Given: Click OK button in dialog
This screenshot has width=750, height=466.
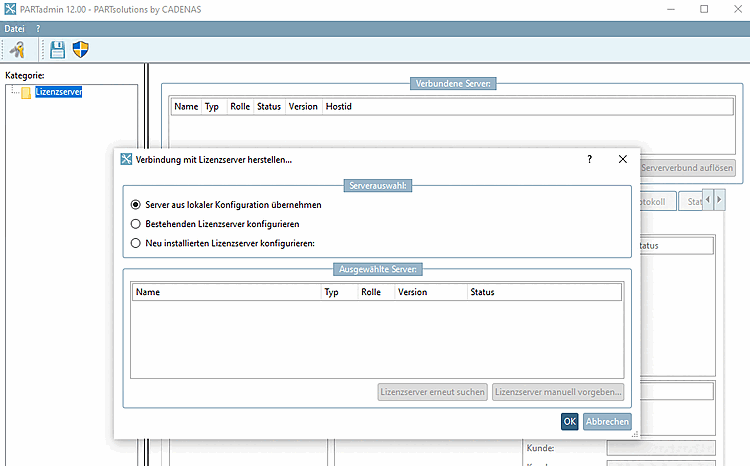Looking at the screenshot, I should (569, 422).
